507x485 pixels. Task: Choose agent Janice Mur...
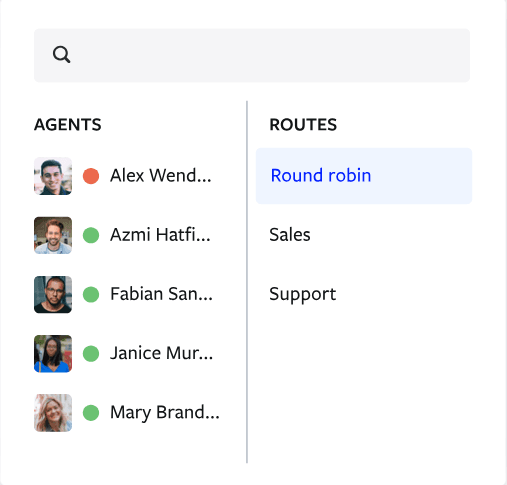tap(161, 353)
